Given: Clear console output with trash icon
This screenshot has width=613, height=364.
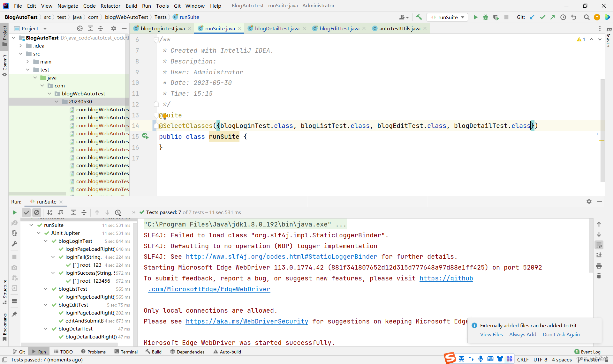Looking at the screenshot, I should 599,276.
